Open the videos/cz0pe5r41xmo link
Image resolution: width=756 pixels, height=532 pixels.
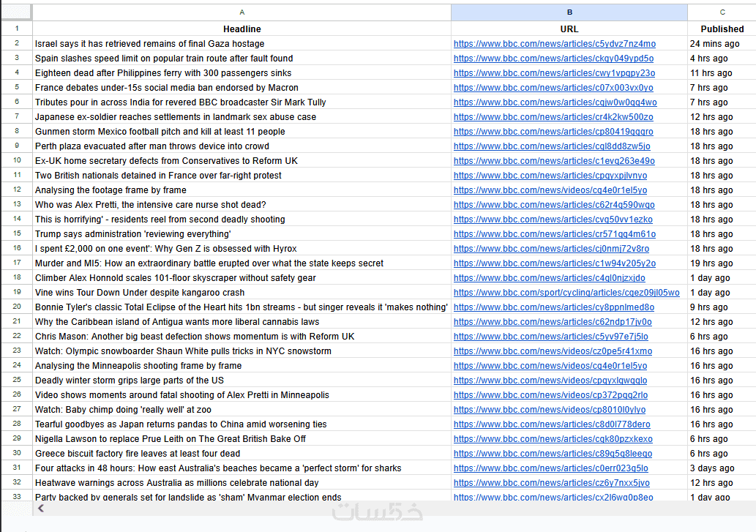(x=553, y=351)
